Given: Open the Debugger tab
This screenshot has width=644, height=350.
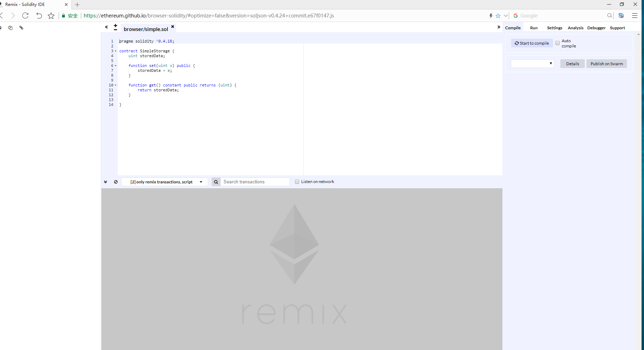Looking at the screenshot, I should [x=596, y=28].
